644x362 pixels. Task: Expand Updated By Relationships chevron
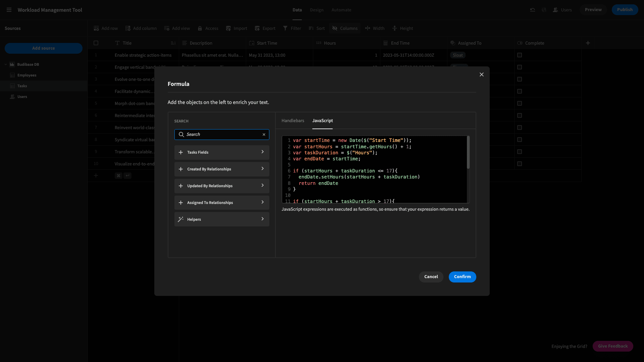click(263, 186)
